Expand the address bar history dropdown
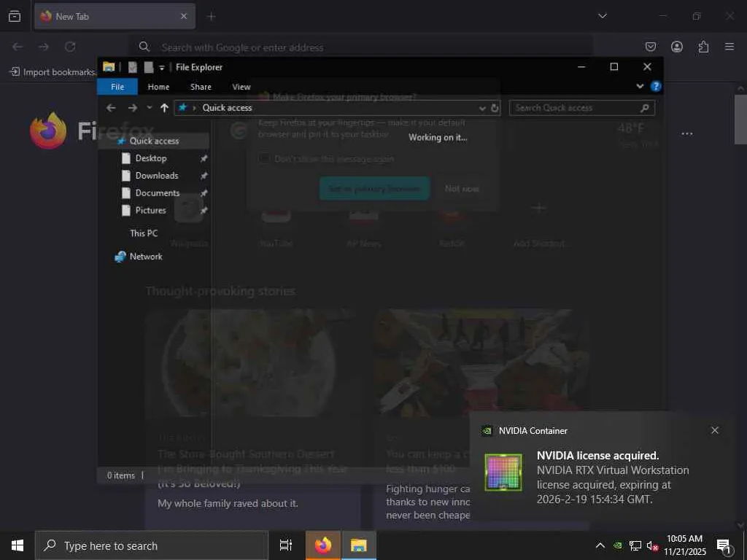747x560 pixels. tap(482, 108)
